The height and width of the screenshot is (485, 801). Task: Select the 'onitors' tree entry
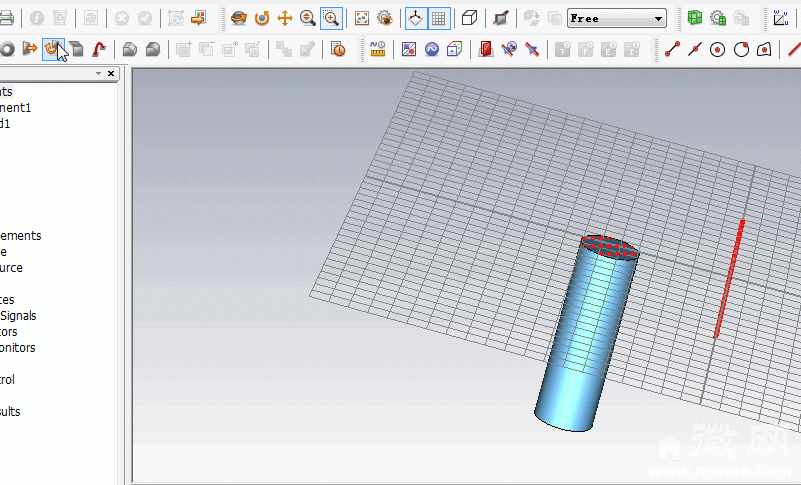coord(17,348)
